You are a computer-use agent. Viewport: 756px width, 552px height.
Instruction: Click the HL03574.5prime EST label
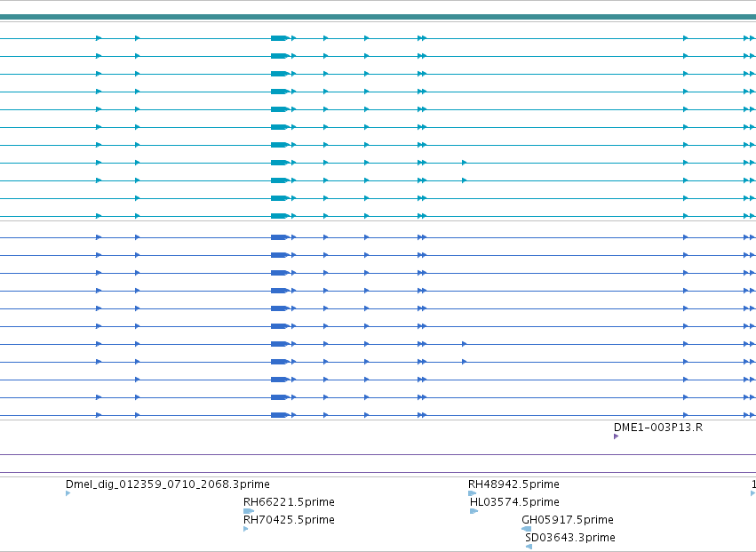point(514,502)
